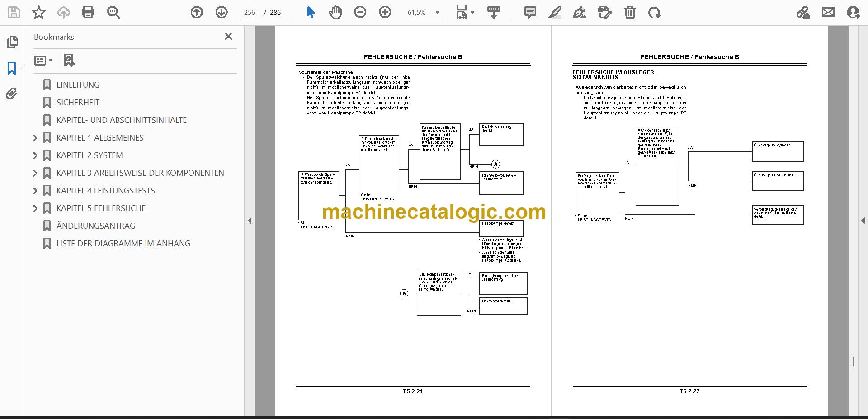868x419 pixels.
Task: Zoom out with minus button
Action: (360, 12)
